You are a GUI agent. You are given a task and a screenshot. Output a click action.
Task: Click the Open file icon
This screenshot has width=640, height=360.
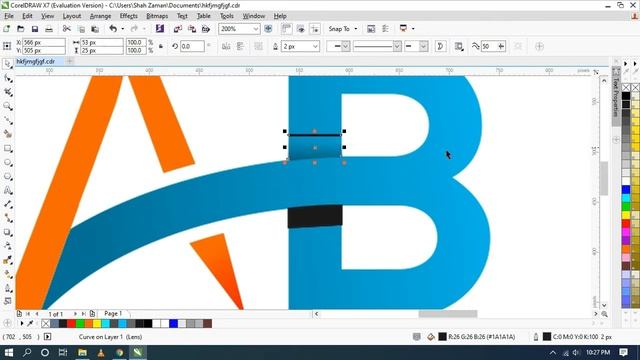point(20,29)
